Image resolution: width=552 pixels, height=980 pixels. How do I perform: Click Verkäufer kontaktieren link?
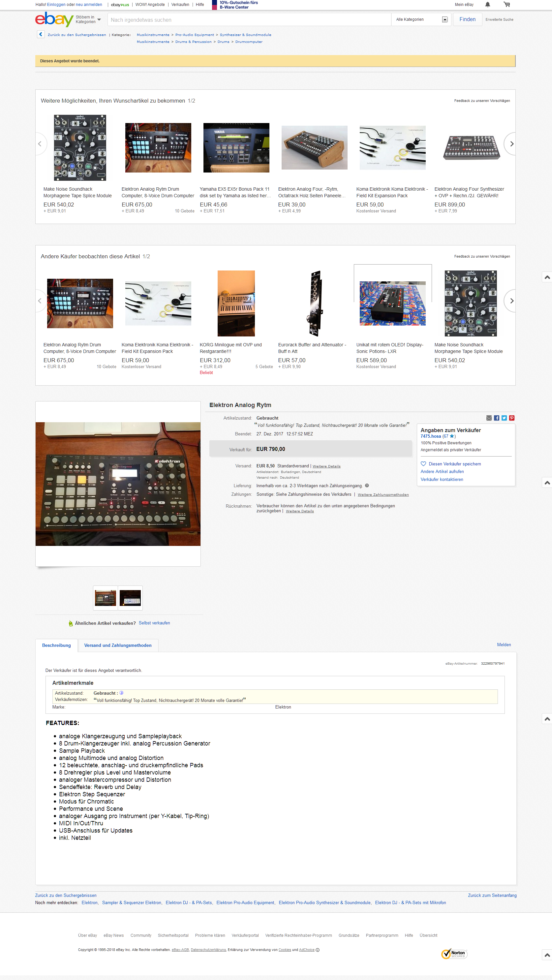point(442,479)
